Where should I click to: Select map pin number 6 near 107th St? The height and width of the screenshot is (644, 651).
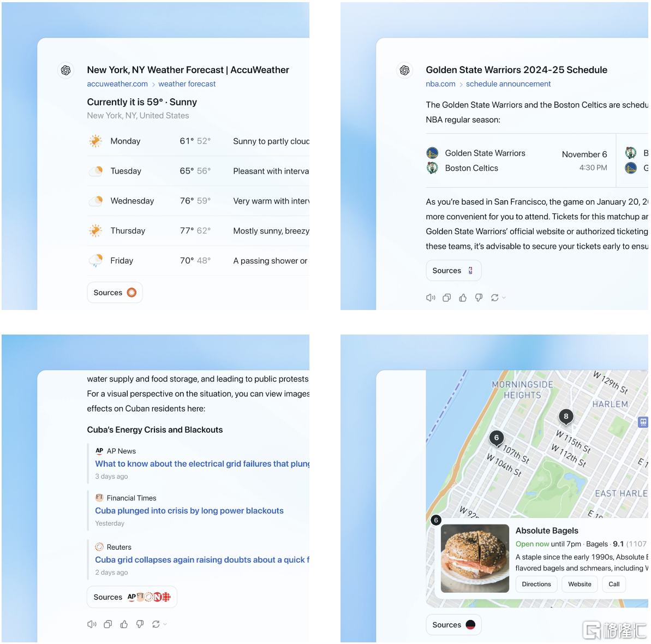(497, 438)
